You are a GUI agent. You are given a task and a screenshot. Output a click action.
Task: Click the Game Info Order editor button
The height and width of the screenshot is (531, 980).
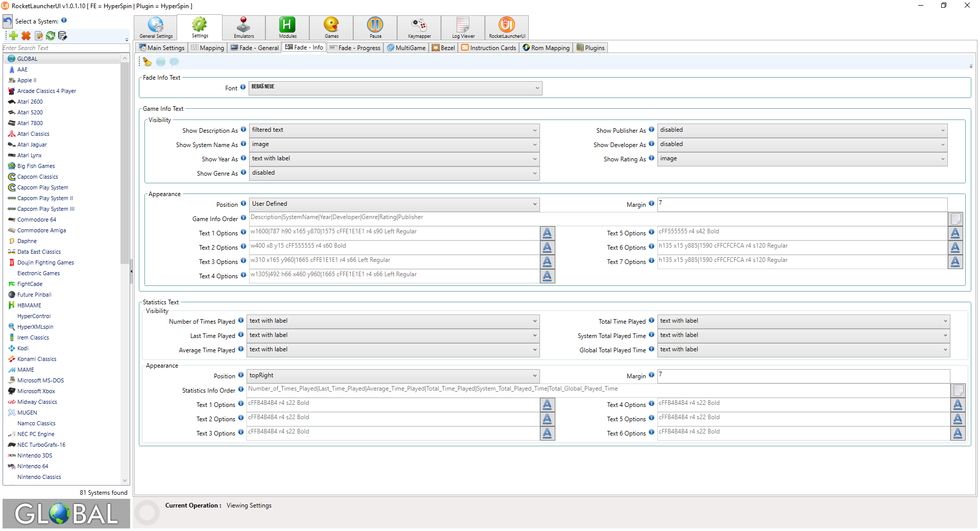(x=955, y=219)
